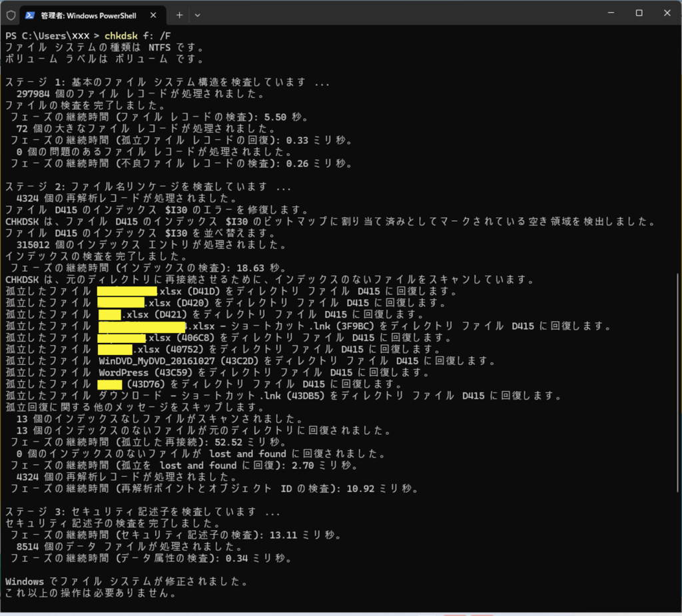Image resolution: width=682 pixels, height=616 pixels.
Task: Click the 'ステージ 3' heading line
Action: tap(143, 511)
